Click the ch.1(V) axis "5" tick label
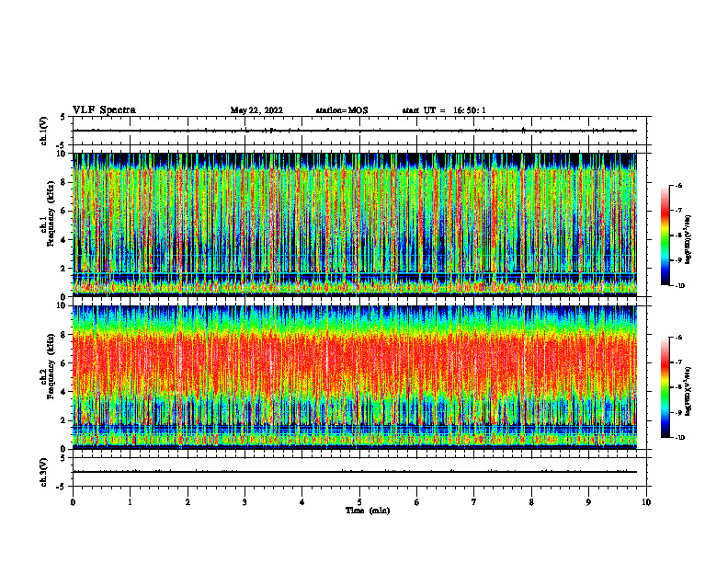This screenshot has height=563, width=728. pyautogui.click(x=63, y=117)
